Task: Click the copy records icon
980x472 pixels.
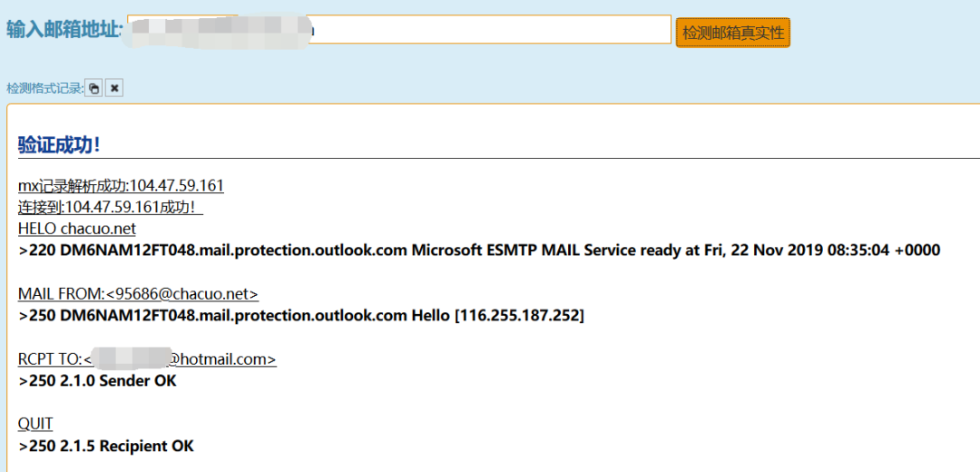Action: [94, 88]
